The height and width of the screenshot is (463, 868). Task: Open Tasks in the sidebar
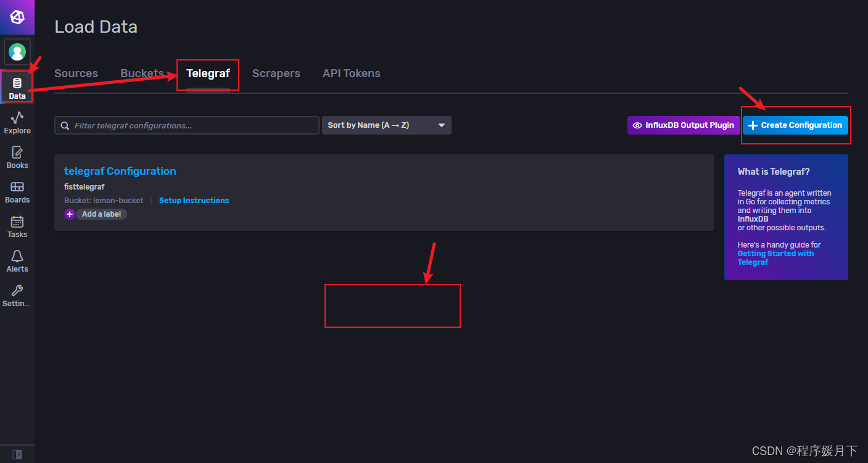(17, 226)
